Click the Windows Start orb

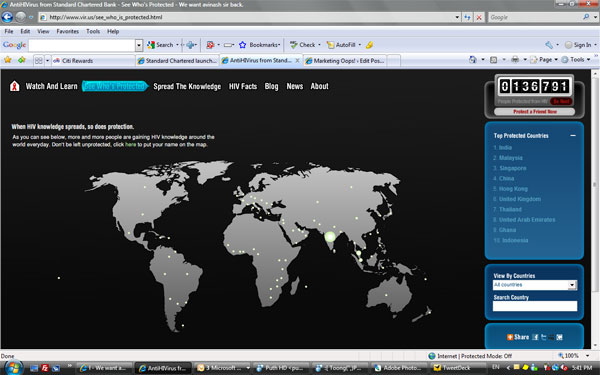click(x=13, y=368)
